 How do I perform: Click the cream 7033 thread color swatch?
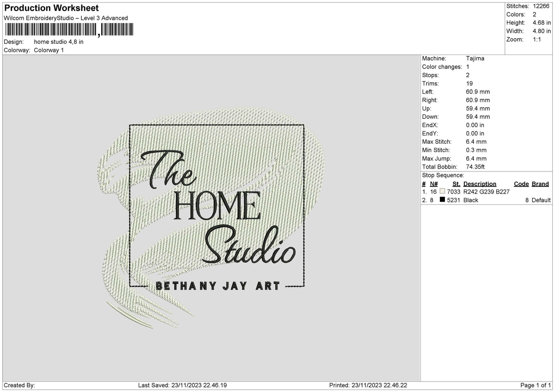pos(443,192)
